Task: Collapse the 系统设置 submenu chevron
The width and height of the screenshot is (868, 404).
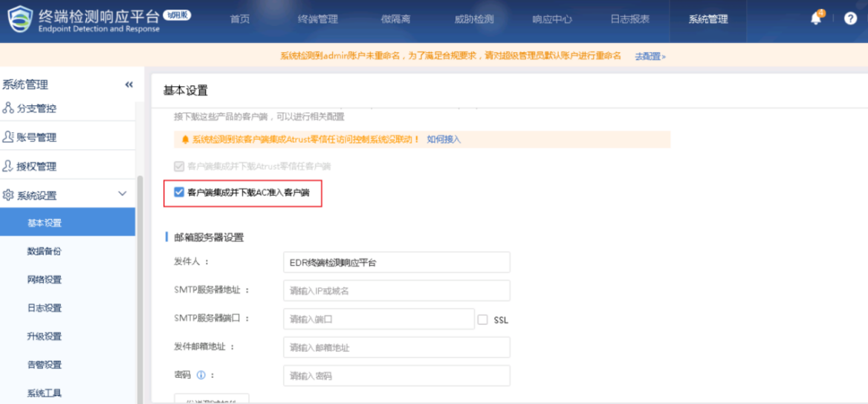Action: 123,195
